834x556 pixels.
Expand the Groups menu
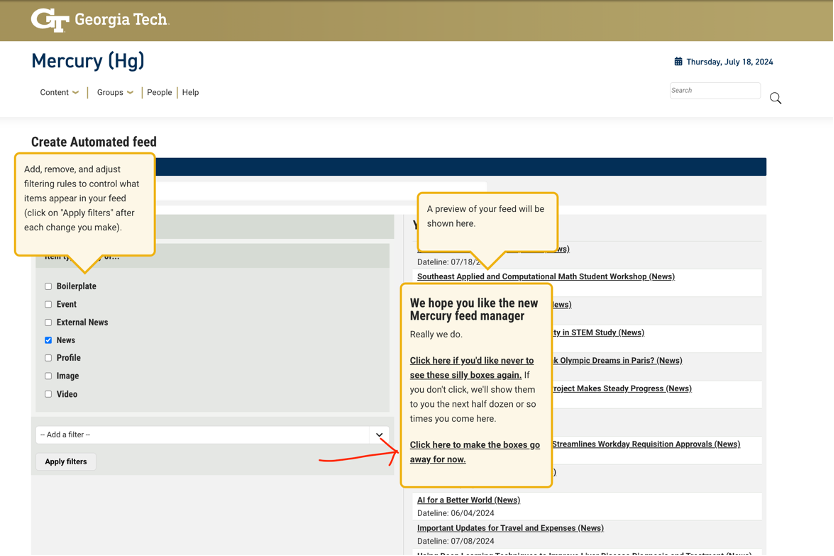[x=115, y=93]
